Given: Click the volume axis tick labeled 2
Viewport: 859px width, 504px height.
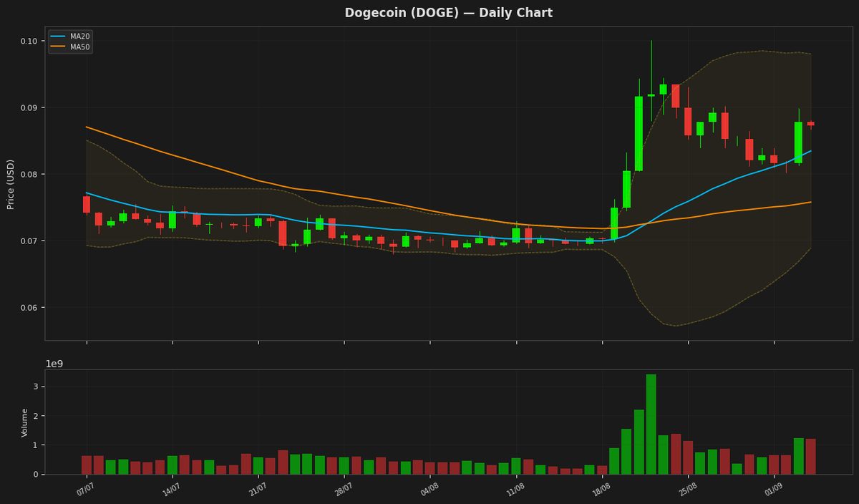Looking at the screenshot, I should [x=36, y=416].
